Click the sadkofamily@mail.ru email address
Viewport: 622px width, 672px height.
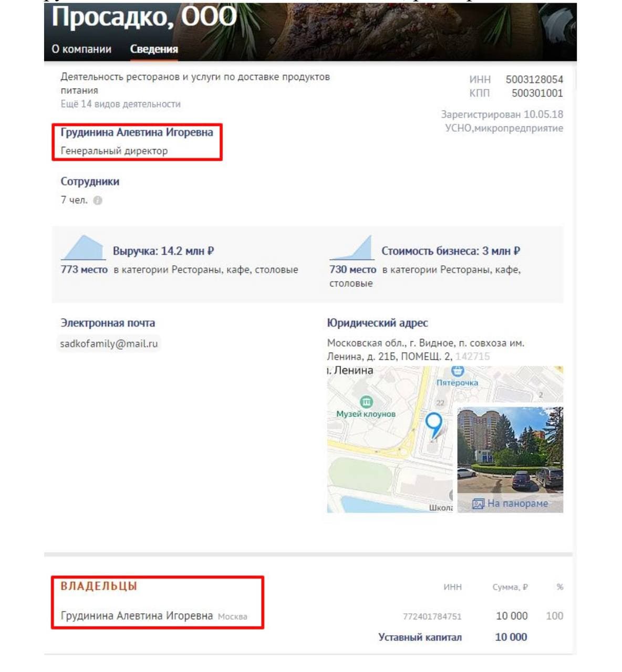pyautogui.click(x=109, y=344)
